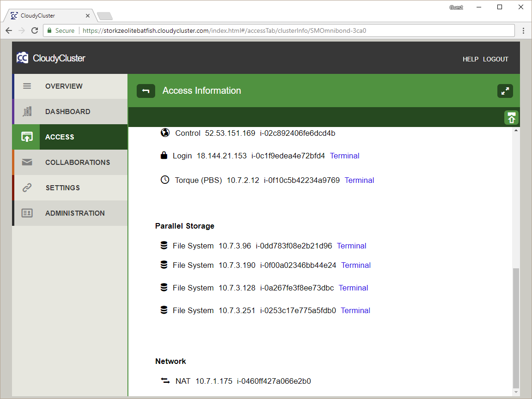This screenshot has height=399, width=532.
Task: Open Terminal for File System 10.7.3.96
Action: coord(351,246)
